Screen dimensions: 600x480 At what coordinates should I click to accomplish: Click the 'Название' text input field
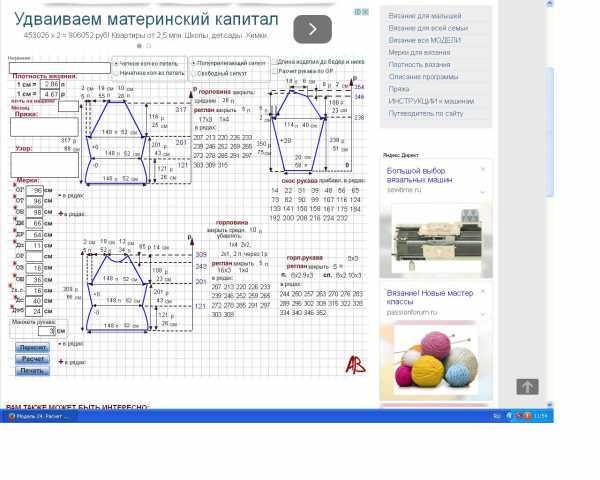[x=60, y=68]
